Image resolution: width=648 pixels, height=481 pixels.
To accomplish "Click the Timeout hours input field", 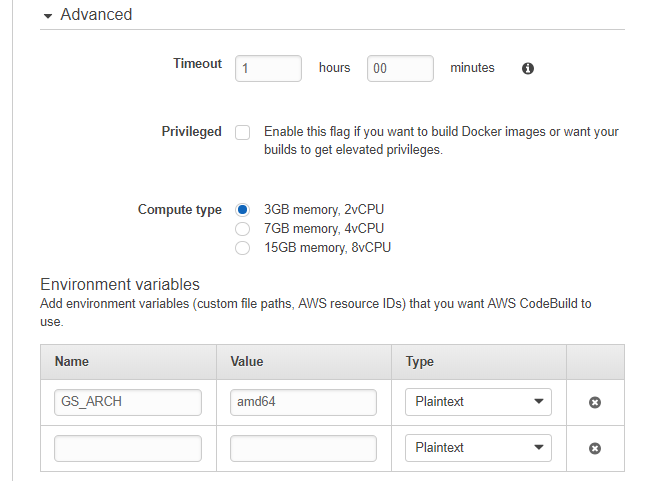I will click(x=268, y=68).
